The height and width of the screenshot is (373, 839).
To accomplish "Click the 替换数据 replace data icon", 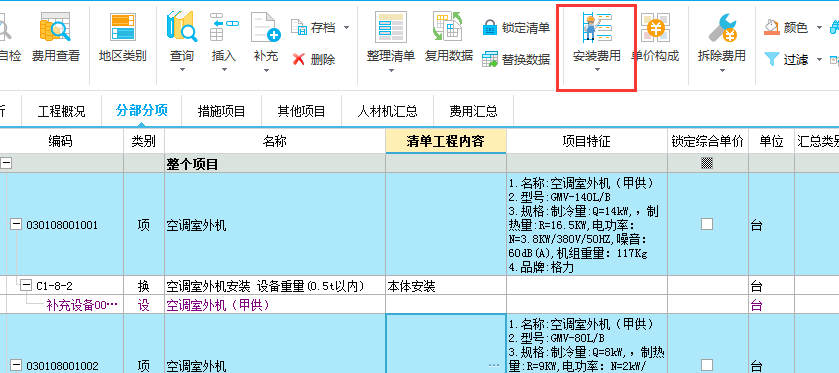I will pyautogui.click(x=490, y=59).
